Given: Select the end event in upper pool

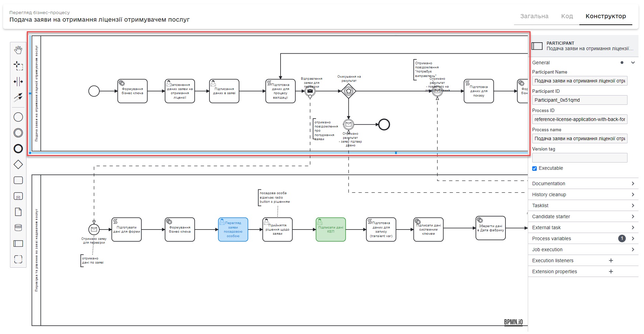Looking at the screenshot, I should pyautogui.click(x=384, y=124).
